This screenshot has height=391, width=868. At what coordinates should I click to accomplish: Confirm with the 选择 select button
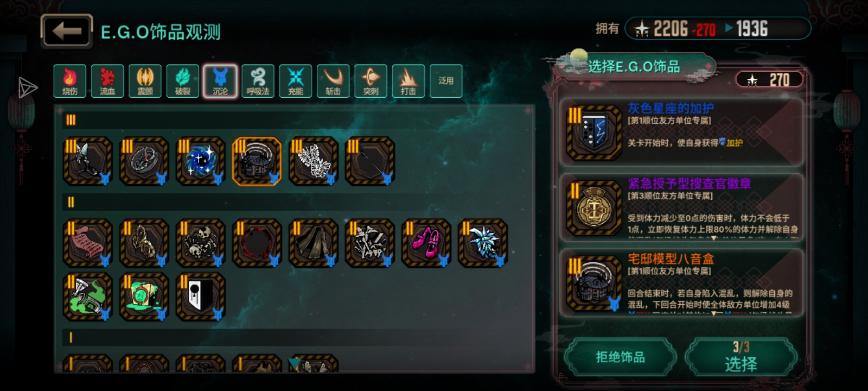click(x=741, y=357)
